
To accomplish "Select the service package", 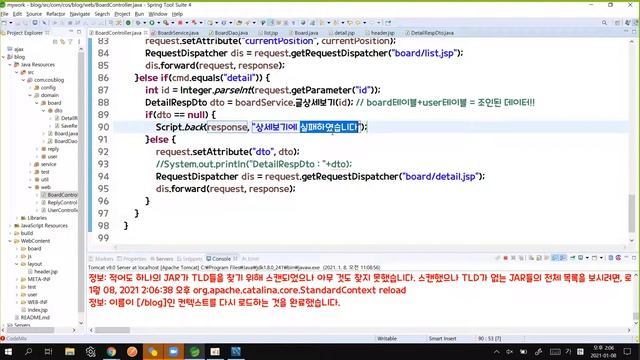I will pos(45,164).
